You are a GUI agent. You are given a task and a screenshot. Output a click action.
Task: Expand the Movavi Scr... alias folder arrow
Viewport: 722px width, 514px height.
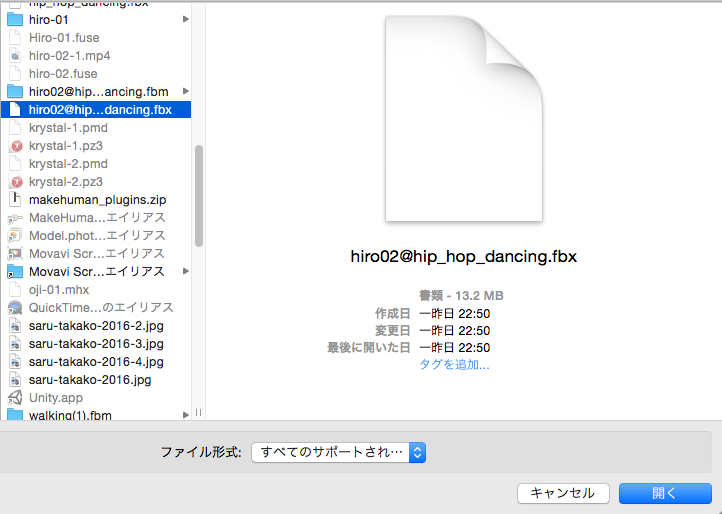tap(186, 271)
